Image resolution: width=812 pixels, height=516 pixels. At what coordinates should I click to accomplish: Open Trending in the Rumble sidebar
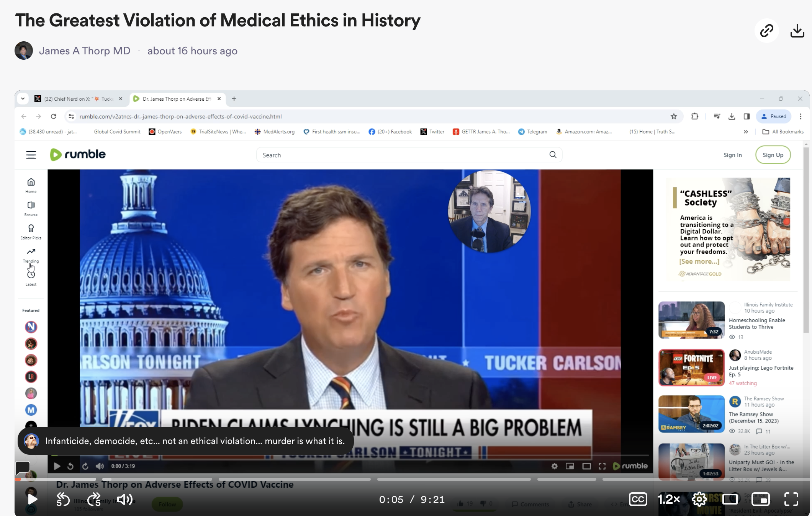point(31,255)
